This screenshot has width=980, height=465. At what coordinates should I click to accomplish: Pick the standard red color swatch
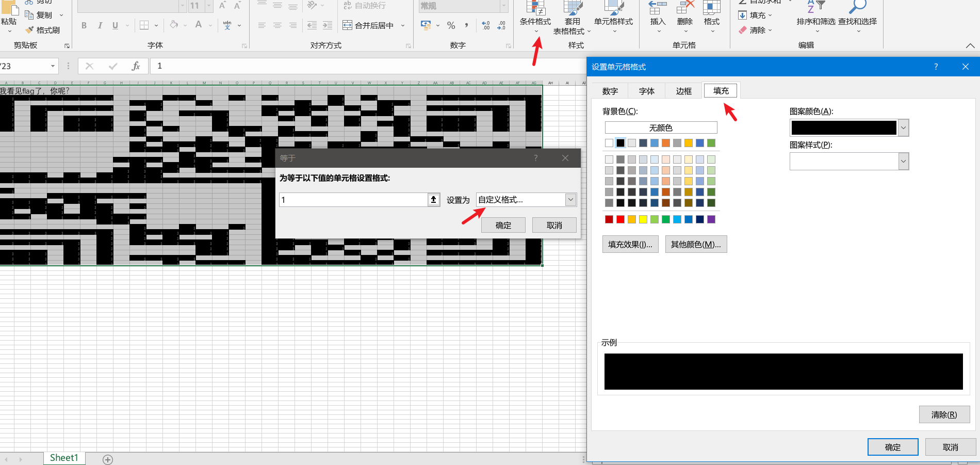coord(620,219)
